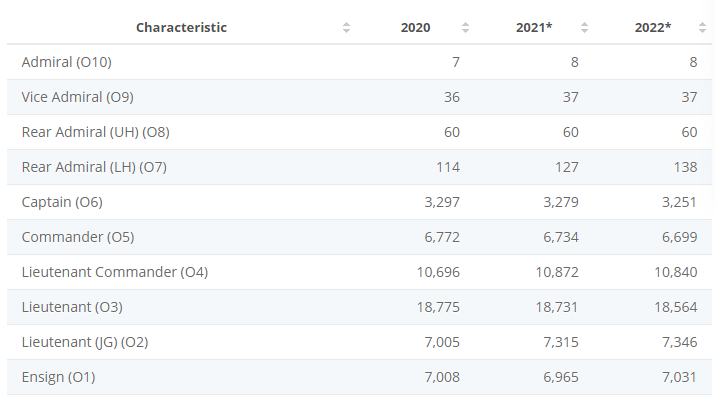The width and height of the screenshot is (715, 395).
Task: Click the 2020 column sort arrows
Action: tap(465, 28)
